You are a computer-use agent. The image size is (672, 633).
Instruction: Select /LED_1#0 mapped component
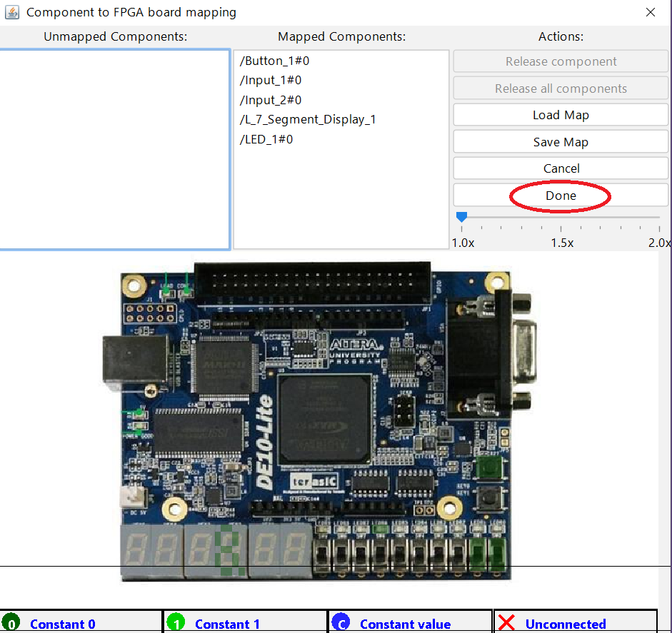(266, 139)
